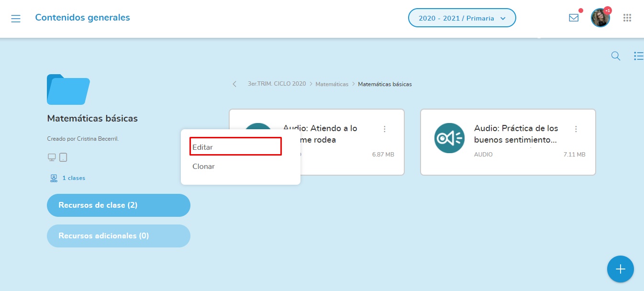Open the 1 clases link
The image size is (644, 291).
pyautogui.click(x=73, y=178)
